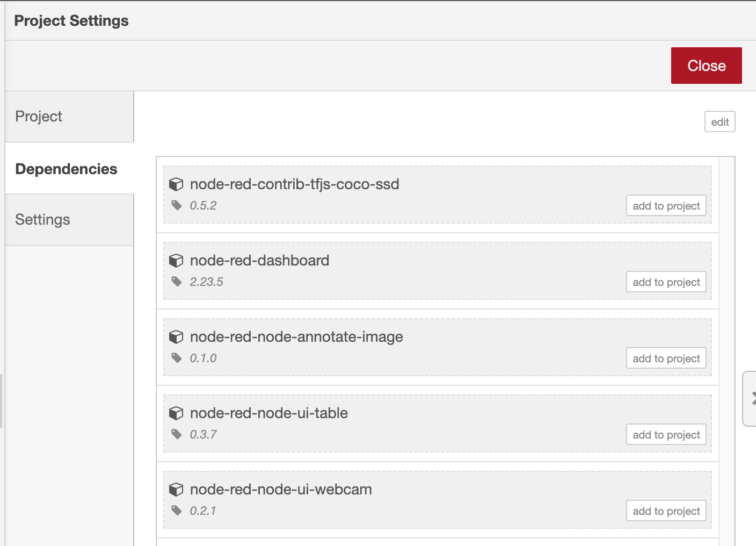Click the package icon beside node-red-contrib-tfjs-coco-ssd

177,184
